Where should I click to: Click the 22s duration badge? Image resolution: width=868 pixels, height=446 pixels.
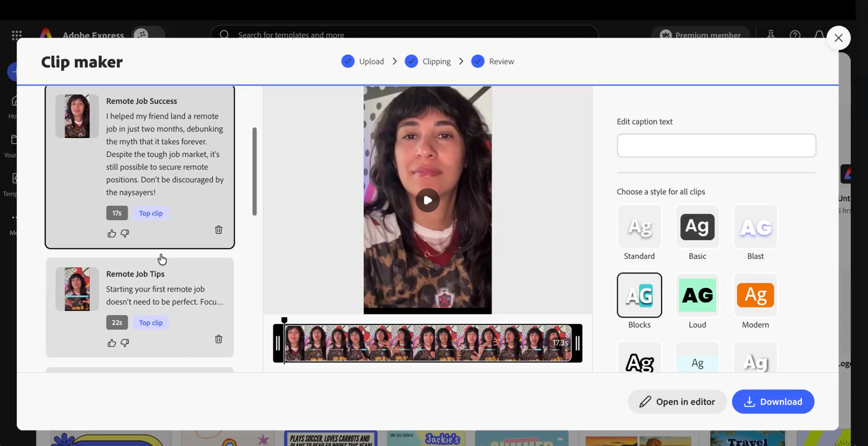click(117, 322)
